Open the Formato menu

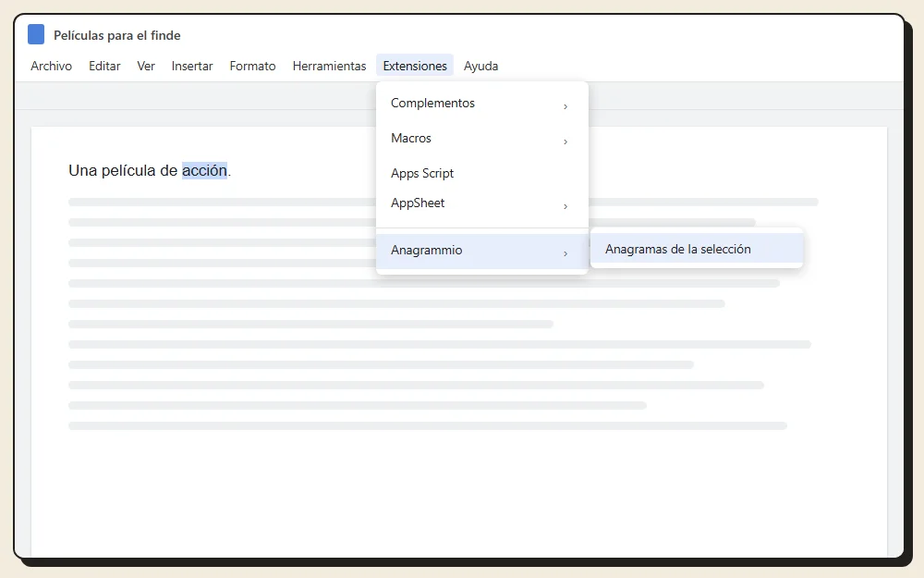pos(253,66)
